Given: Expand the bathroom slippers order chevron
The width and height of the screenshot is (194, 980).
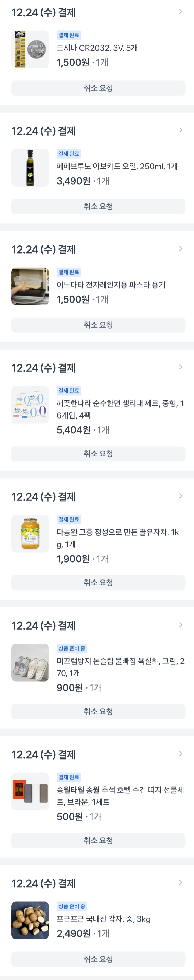Looking at the screenshot, I should pyautogui.click(x=181, y=625).
